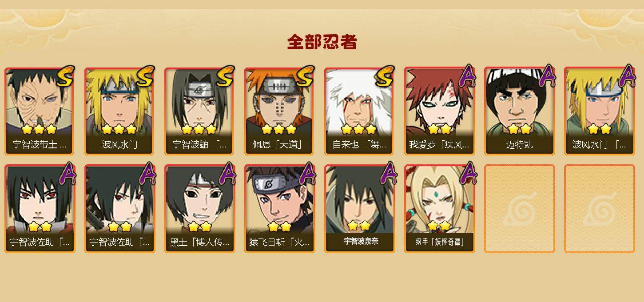Select the 迈特凯 ninja card
Screen dimensions: 644x302
tap(519, 111)
